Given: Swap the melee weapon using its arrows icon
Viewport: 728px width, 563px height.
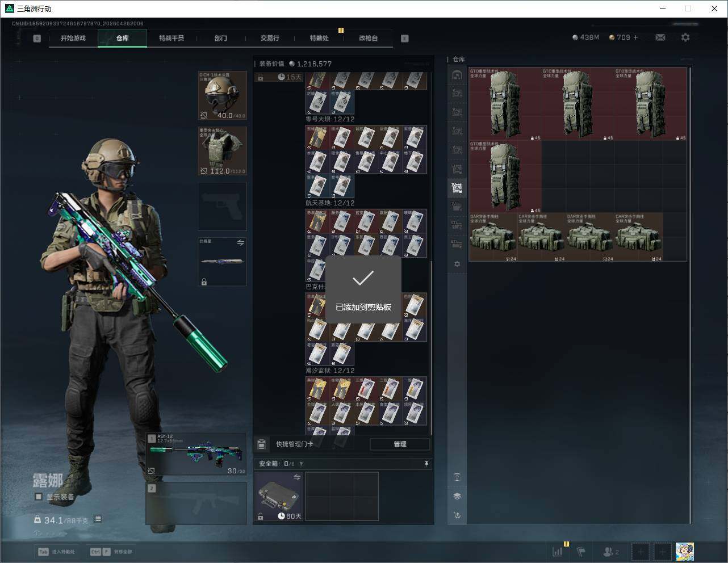Looking at the screenshot, I should (240, 242).
